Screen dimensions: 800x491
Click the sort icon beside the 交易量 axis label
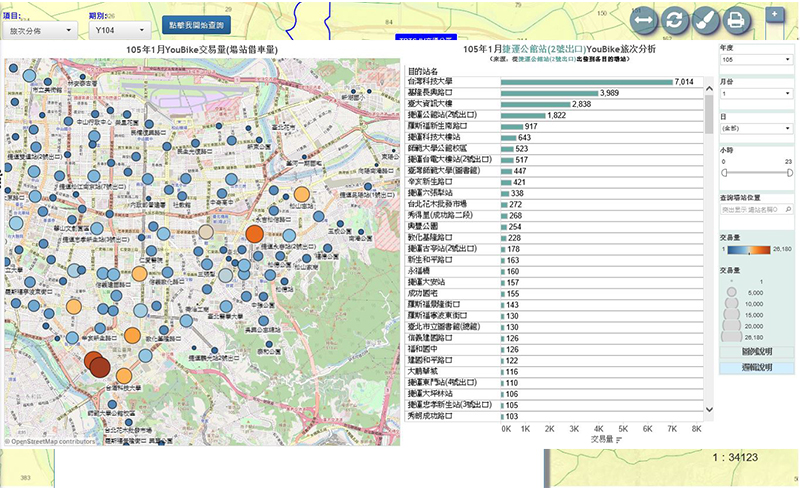(619, 440)
